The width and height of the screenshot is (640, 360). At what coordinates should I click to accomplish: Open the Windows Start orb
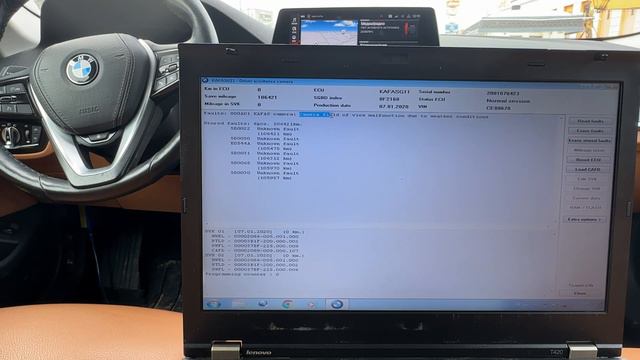(x=213, y=304)
